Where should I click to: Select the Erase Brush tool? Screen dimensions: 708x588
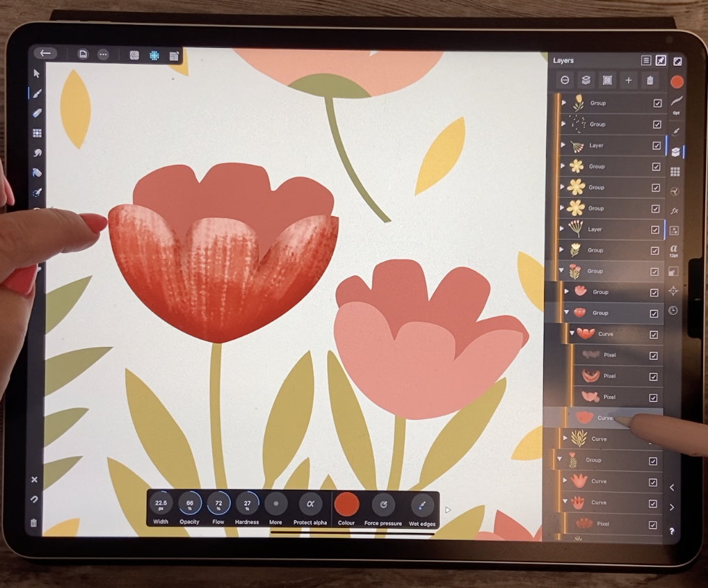tap(37, 113)
